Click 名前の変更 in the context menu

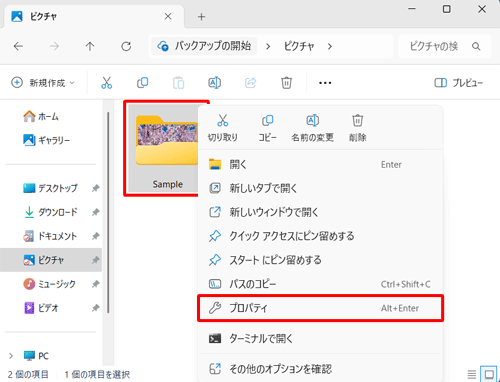click(312, 128)
